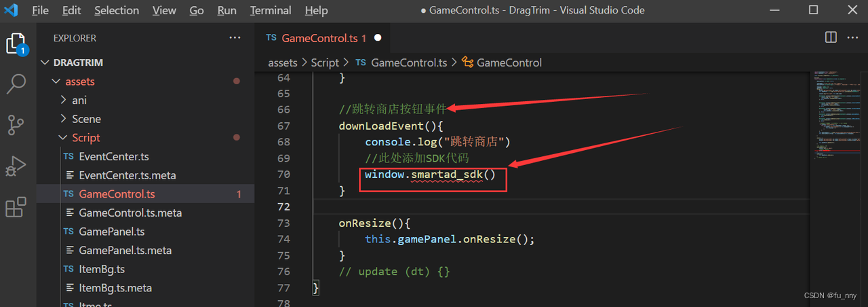This screenshot has height=307, width=868.
Task: Click the GameControl class breadcrumb
Action: coord(509,62)
